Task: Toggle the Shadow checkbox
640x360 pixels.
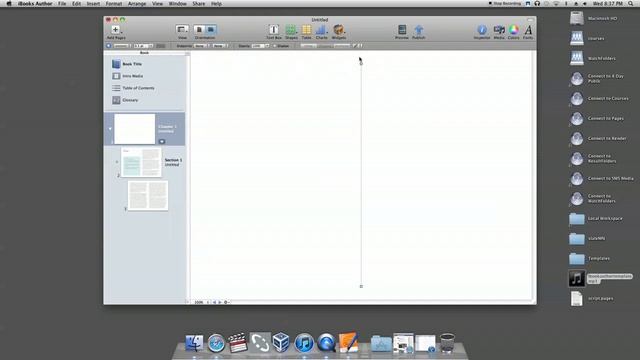Action: 275,46
